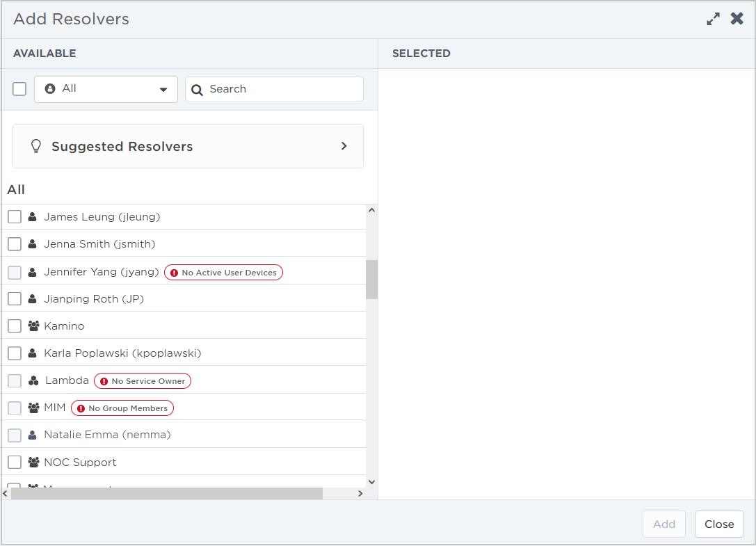
Task: Check the box for Jenna Smith
Action: (15, 244)
